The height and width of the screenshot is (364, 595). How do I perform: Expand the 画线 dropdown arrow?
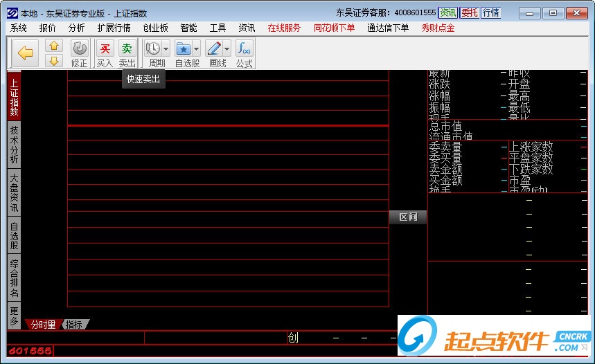click(x=227, y=48)
